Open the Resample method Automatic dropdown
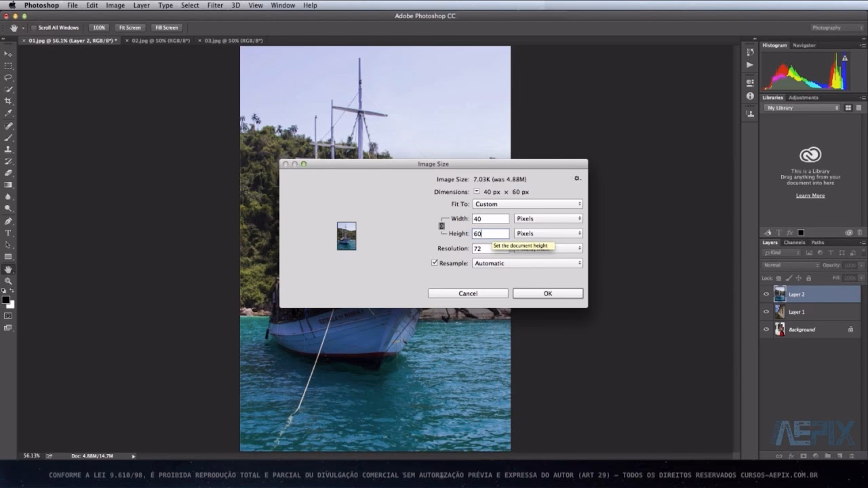The image size is (868, 488). tap(527, 263)
